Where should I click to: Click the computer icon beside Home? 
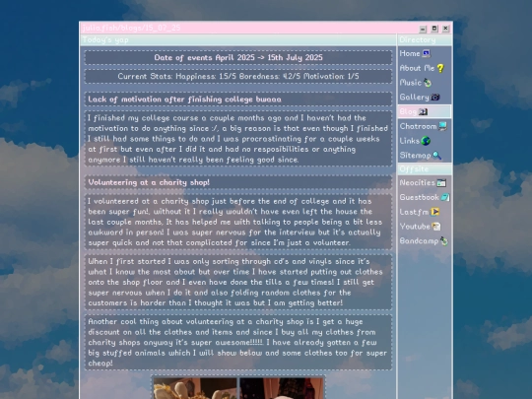pyautogui.click(x=427, y=53)
